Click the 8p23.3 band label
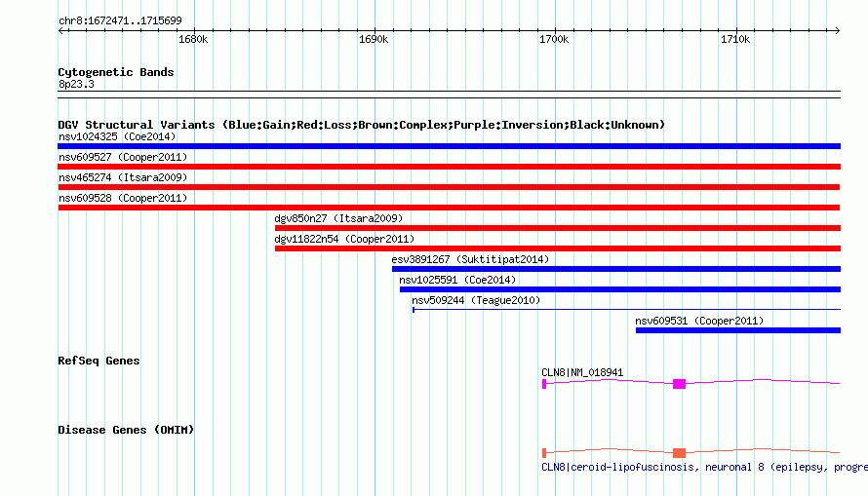 pos(76,84)
